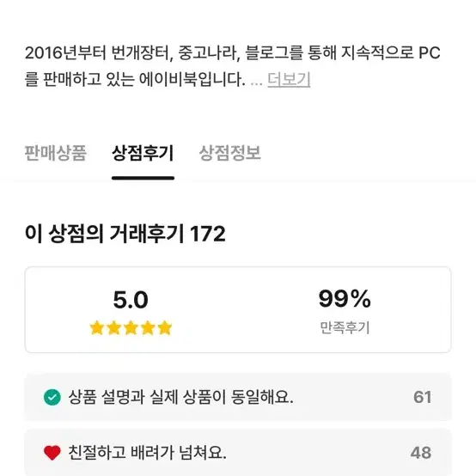Click the first yellow rating star
Viewport: 476px width, 476px height.
pos(97,328)
